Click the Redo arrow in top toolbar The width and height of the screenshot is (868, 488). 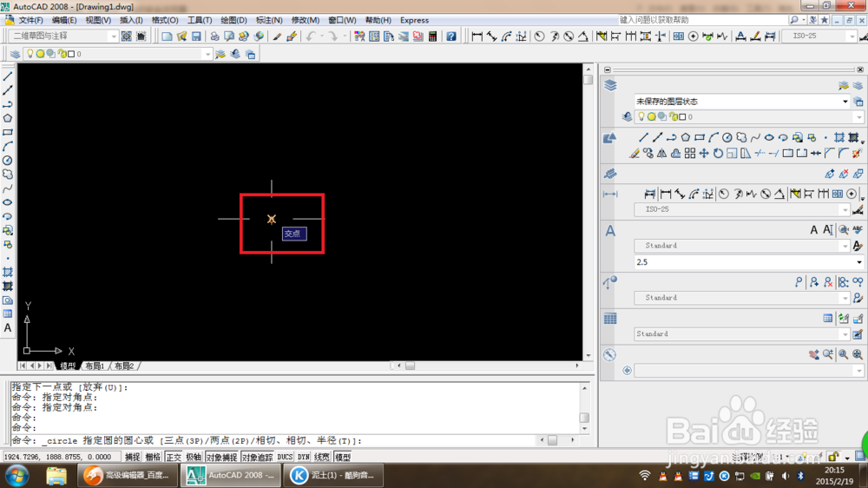(332, 36)
